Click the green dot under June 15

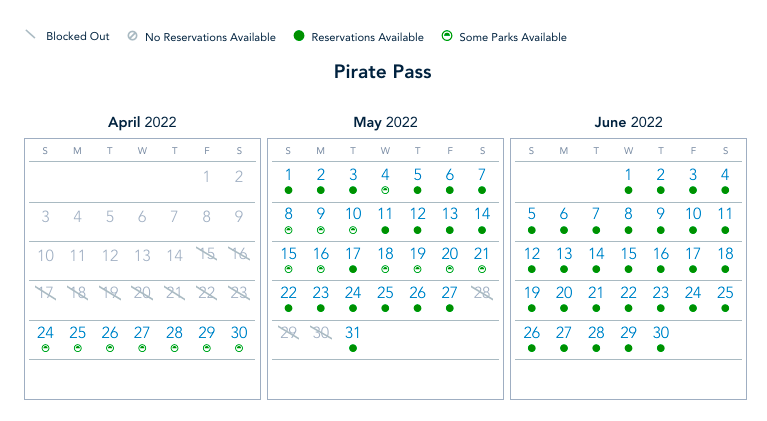[x=628, y=269]
